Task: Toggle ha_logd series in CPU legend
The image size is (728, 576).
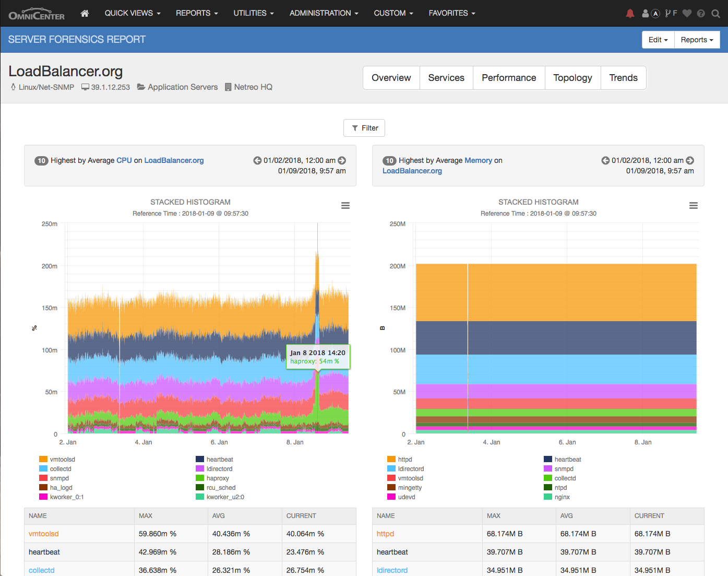Action: tap(56, 488)
